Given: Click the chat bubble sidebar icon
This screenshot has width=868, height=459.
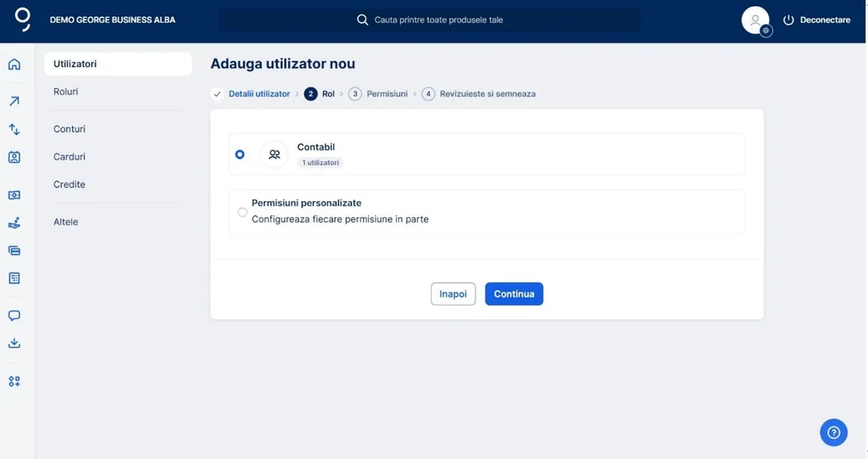Looking at the screenshot, I should point(14,316).
